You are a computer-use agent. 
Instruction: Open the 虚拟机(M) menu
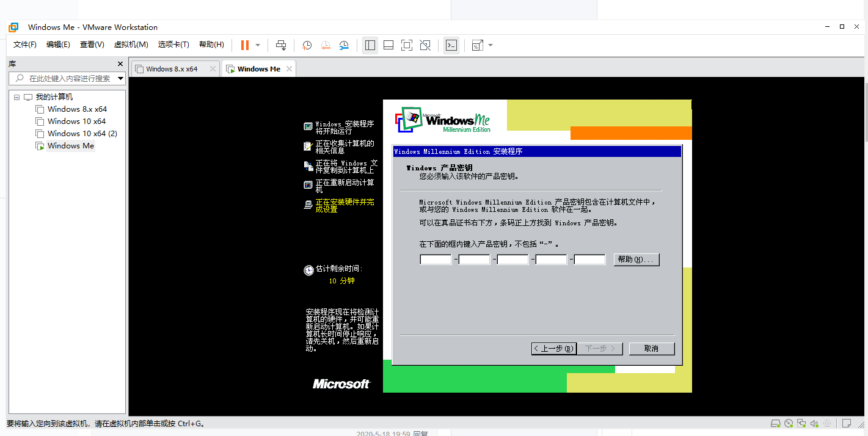pyautogui.click(x=131, y=45)
